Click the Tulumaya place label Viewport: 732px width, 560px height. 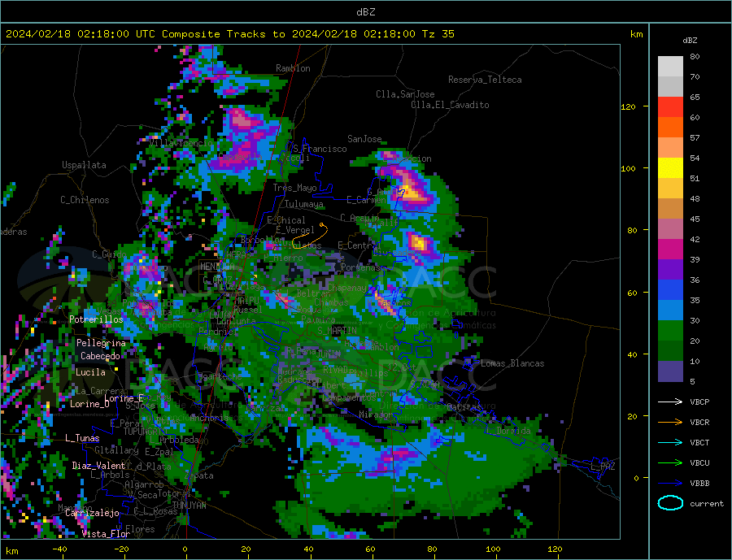(304, 204)
